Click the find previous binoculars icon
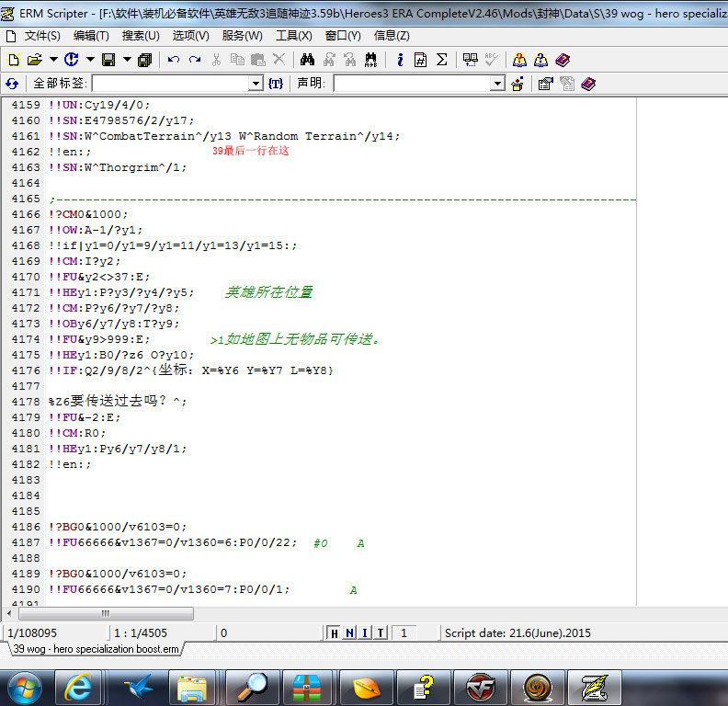 [x=329, y=60]
